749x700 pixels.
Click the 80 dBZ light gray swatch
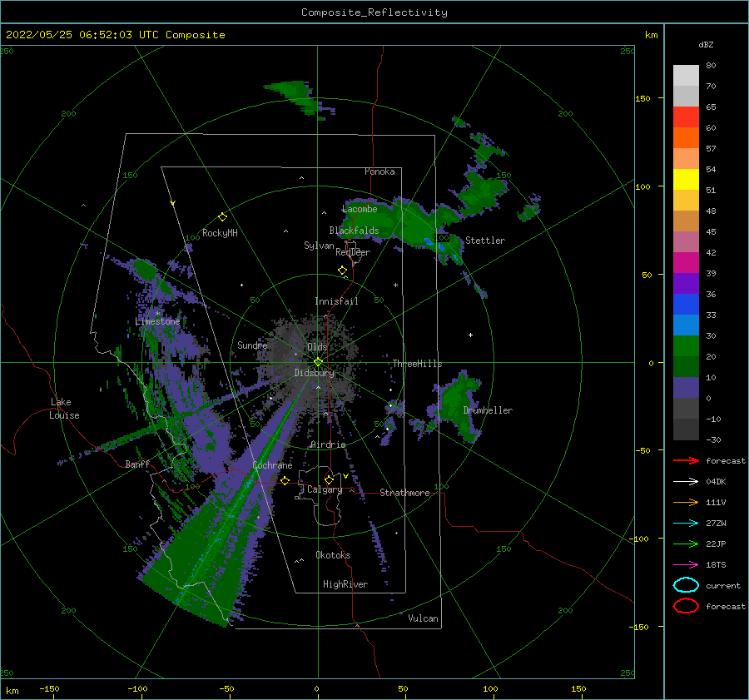pos(686,76)
